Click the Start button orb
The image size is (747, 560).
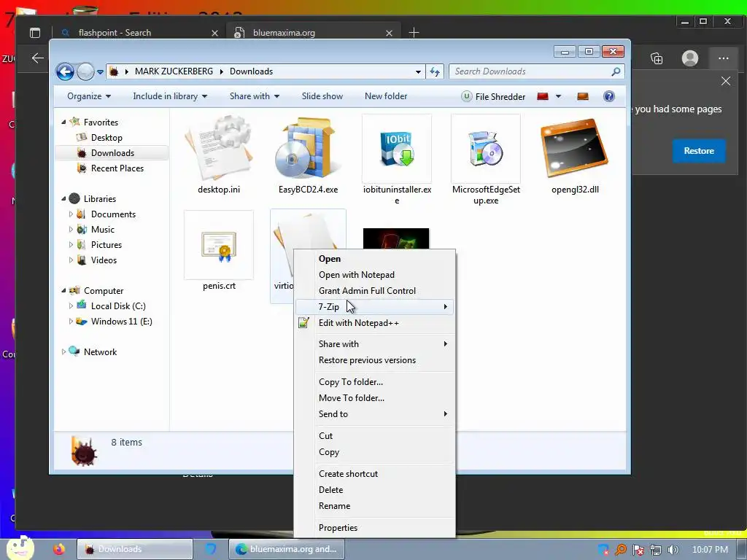[20, 548]
